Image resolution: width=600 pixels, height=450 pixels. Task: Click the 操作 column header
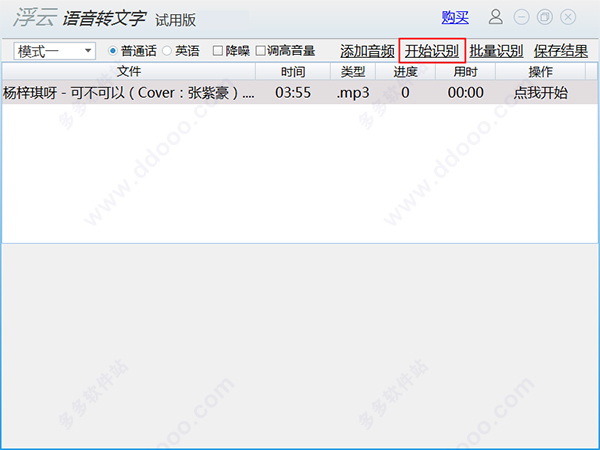click(541, 72)
